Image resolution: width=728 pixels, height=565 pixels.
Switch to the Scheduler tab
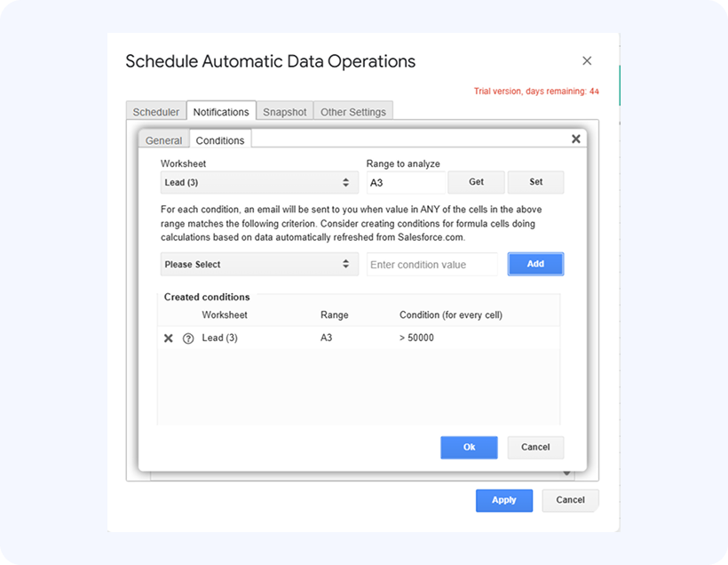tap(155, 112)
